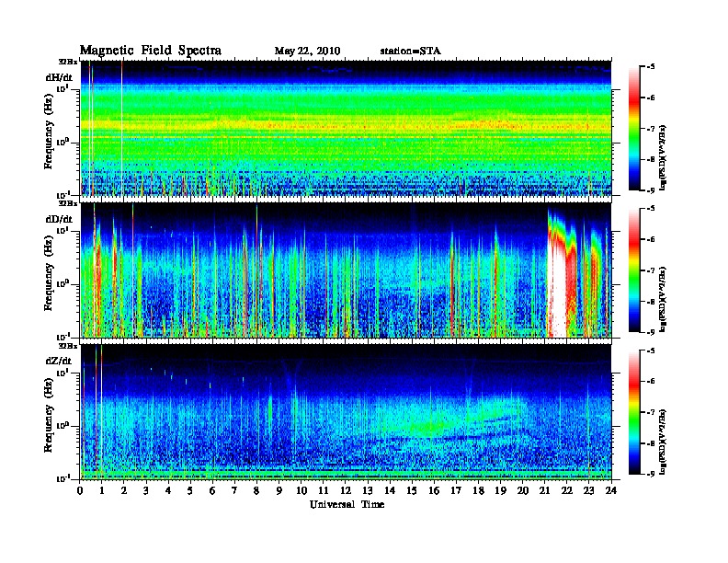
Task: Click hour 7 on the time axis
Action: pos(234,490)
